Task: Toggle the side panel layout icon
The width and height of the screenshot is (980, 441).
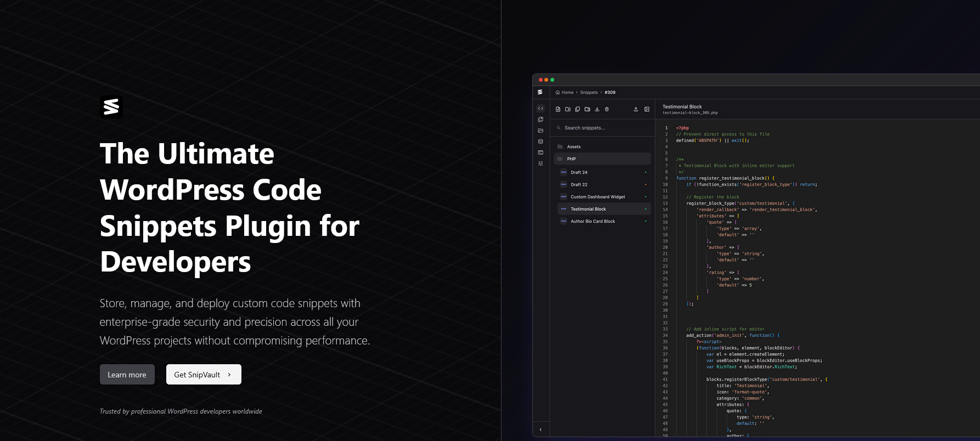Action: click(x=647, y=109)
